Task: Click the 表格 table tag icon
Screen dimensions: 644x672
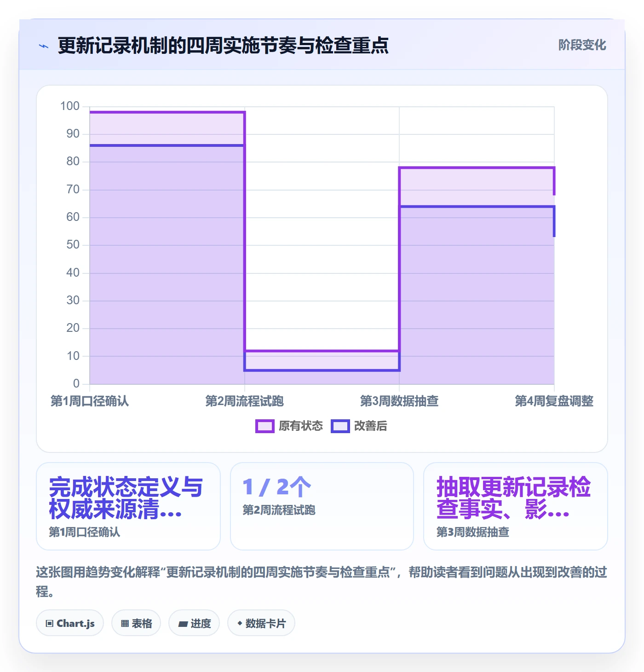Action: [x=125, y=624]
